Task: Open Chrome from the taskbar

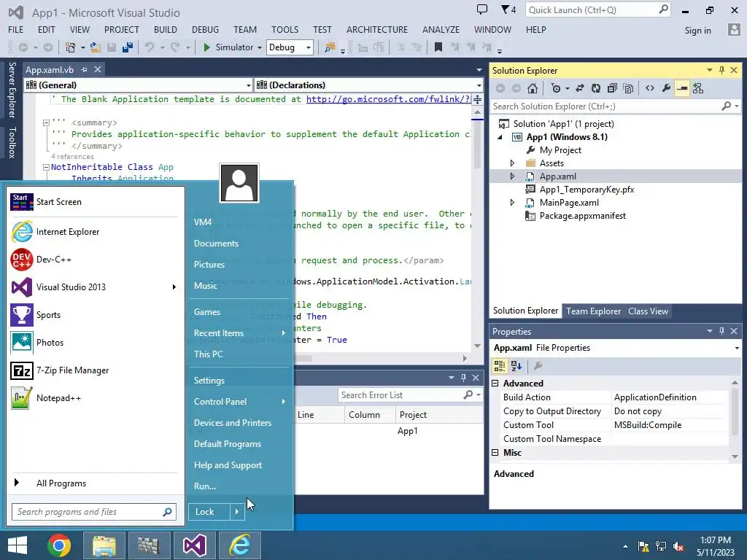Action: (59, 545)
